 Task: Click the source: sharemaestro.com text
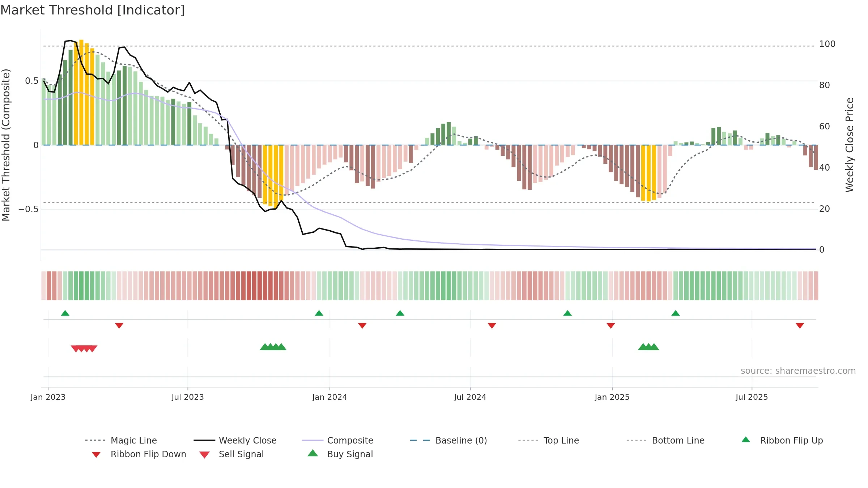pos(798,371)
